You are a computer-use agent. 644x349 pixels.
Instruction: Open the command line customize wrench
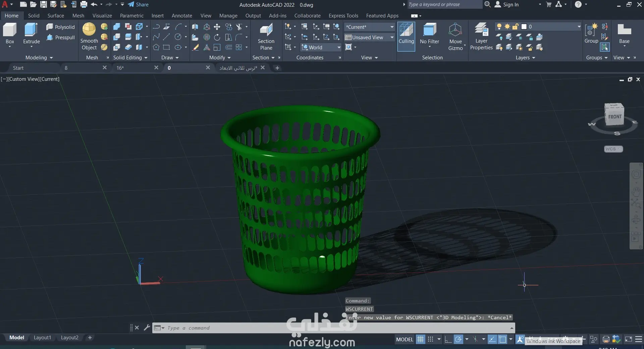pos(147,328)
